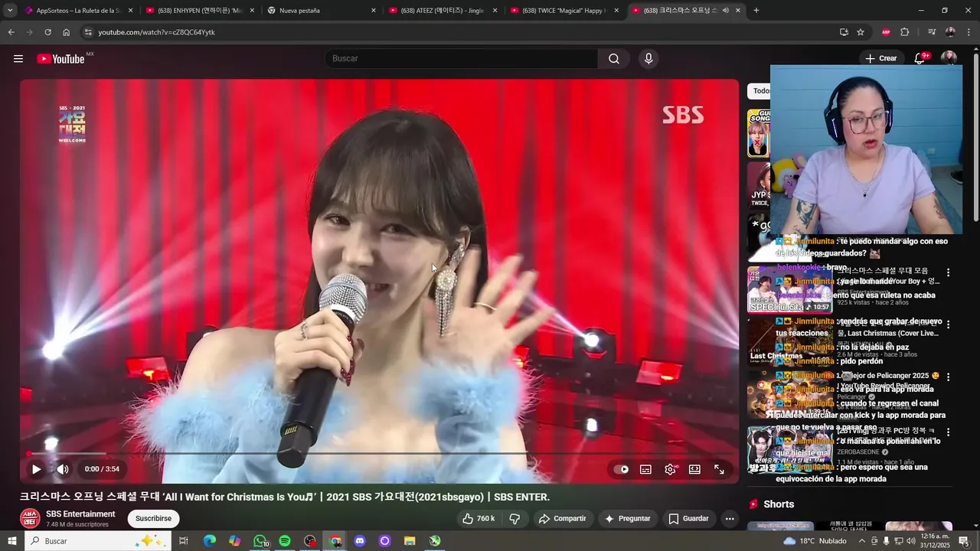Click the browser home icon

[x=66, y=32]
